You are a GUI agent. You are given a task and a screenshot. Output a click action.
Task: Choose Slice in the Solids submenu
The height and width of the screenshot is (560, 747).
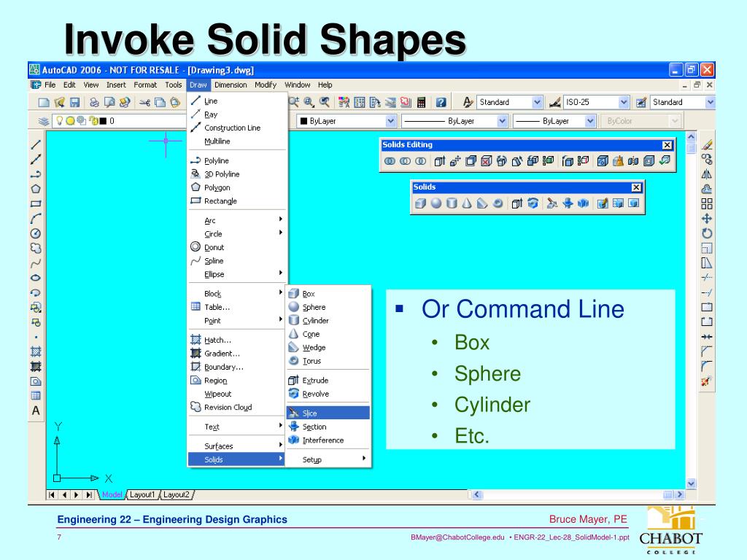(328, 413)
